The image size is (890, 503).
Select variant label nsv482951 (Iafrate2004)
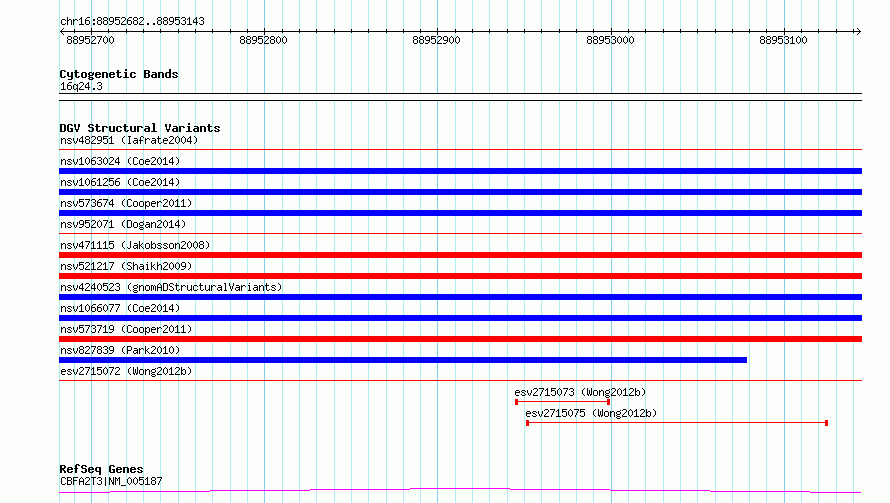129,140
